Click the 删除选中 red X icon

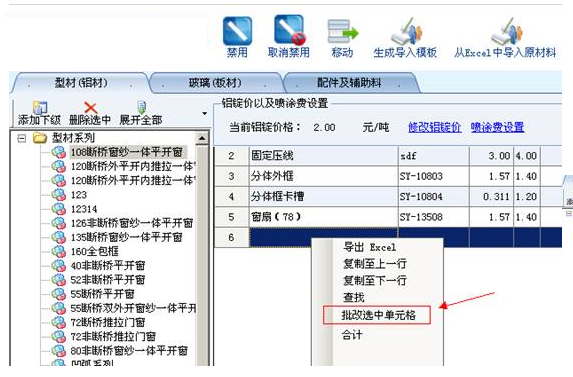tap(90, 107)
